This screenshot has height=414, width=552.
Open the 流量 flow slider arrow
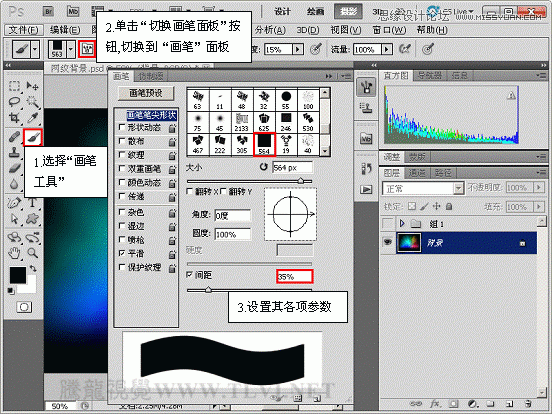point(387,49)
